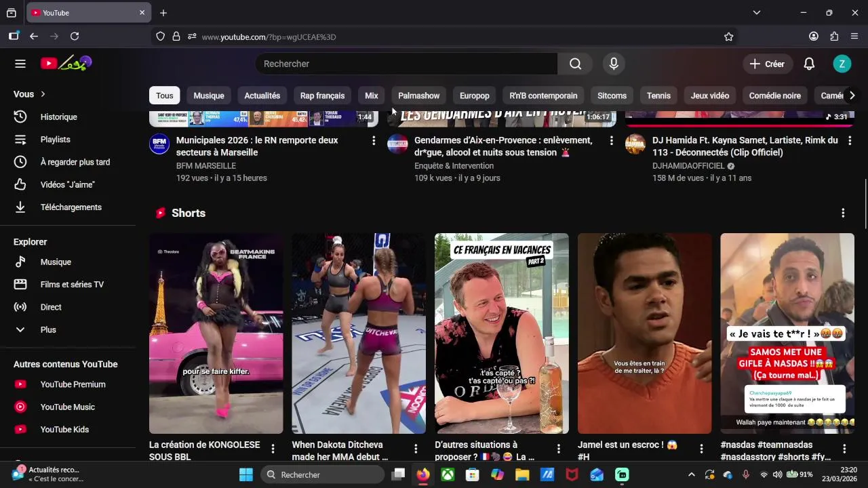Open the BFM MARSEILLE channel name link

pyautogui.click(x=206, y=165)
